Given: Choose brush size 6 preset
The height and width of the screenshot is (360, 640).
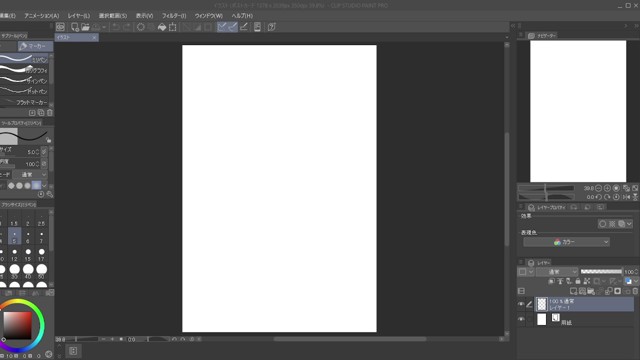Looking at the screenshot, I should 28,237.
